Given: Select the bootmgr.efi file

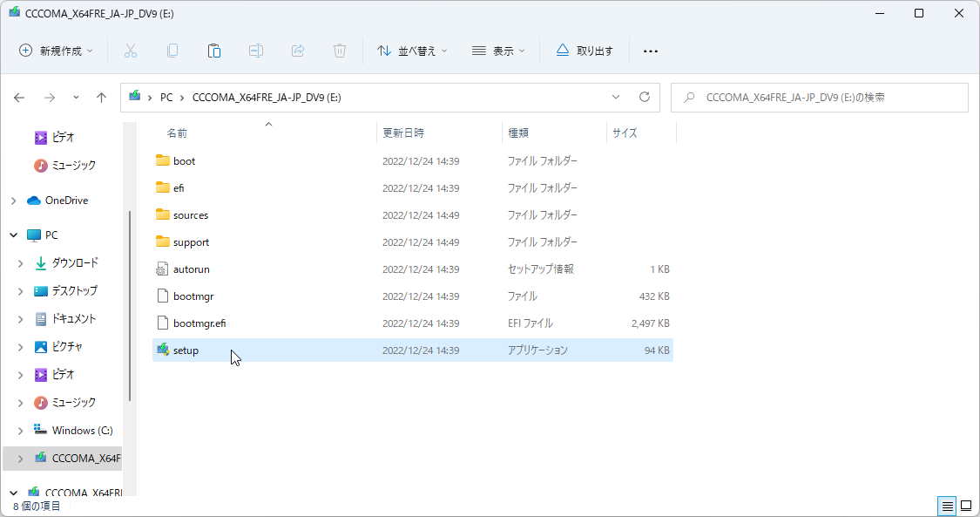Looking at the screenshot, I should 413,323.
